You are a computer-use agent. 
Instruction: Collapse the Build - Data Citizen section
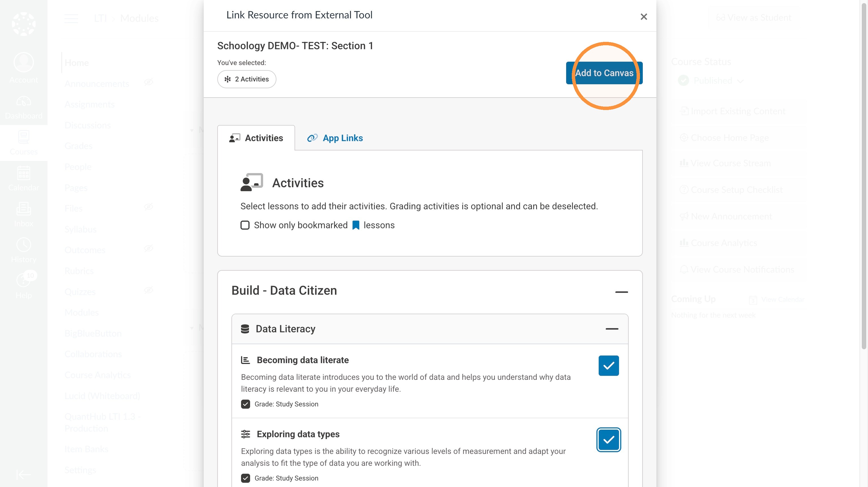click(x=621, y=292)
